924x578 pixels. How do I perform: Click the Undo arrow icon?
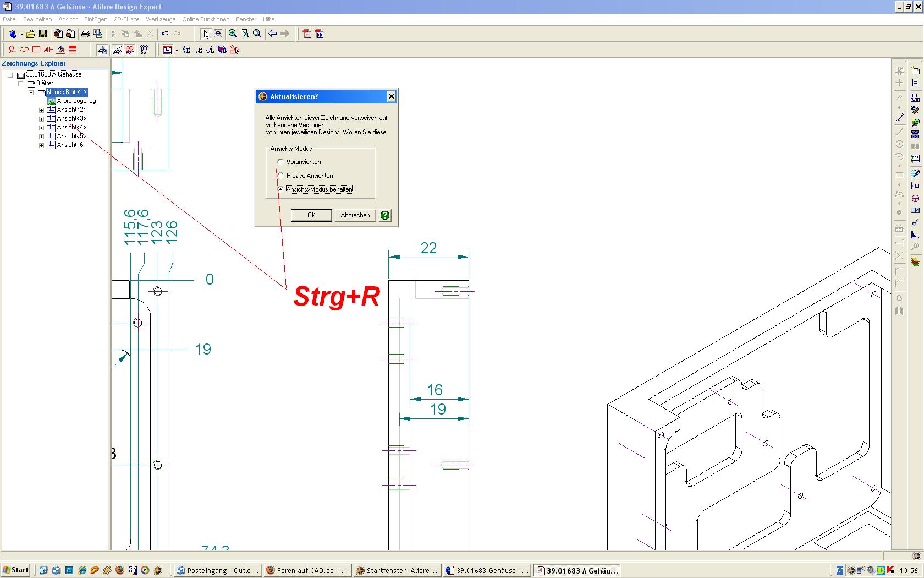165,34
